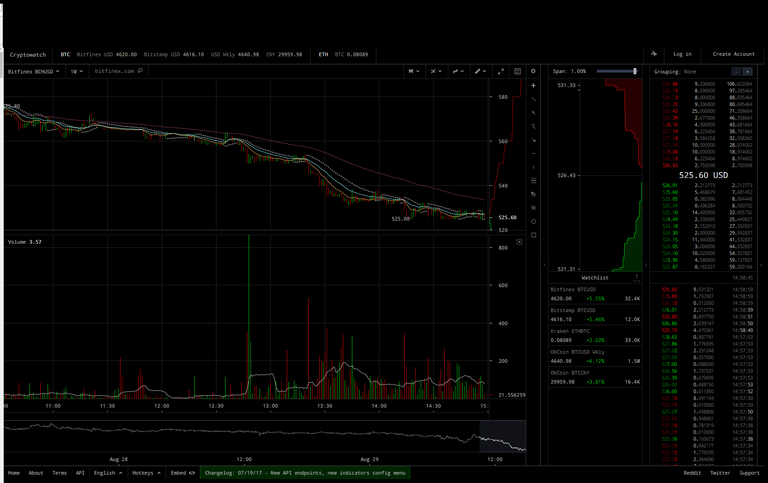The height and width of the screenshot is (483, 768).
Task: Select Bitfinex USD 4620.00 ticker
Action: [107, 54]
